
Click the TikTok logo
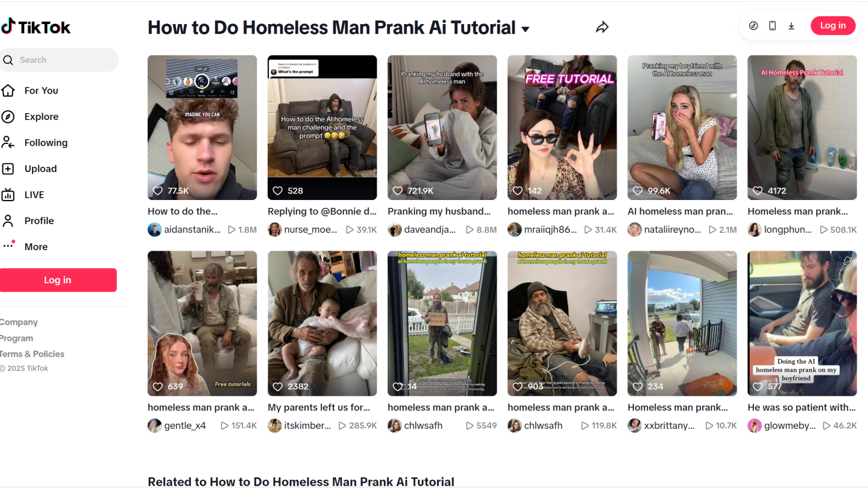click(x=36, y=27)
